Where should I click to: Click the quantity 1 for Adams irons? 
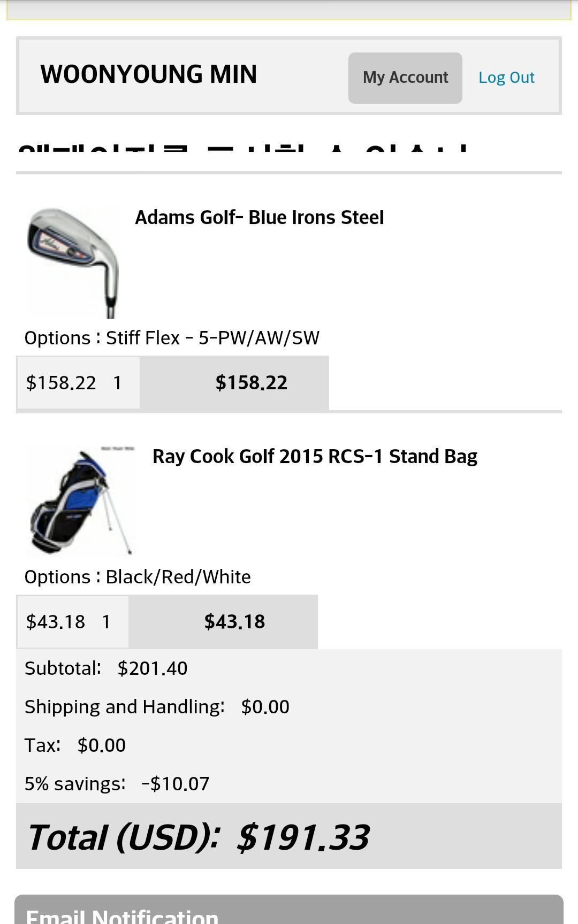pyautogui.click(x=118, y=383)
